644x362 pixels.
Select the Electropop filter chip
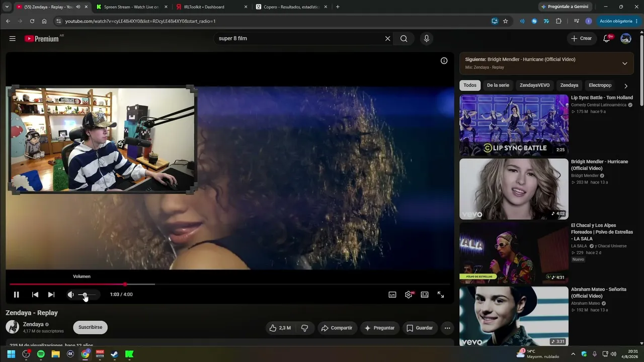point(600,85)
